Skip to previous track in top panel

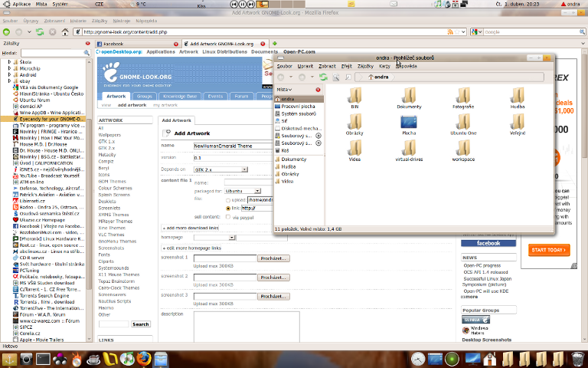[x=234, y=4]
